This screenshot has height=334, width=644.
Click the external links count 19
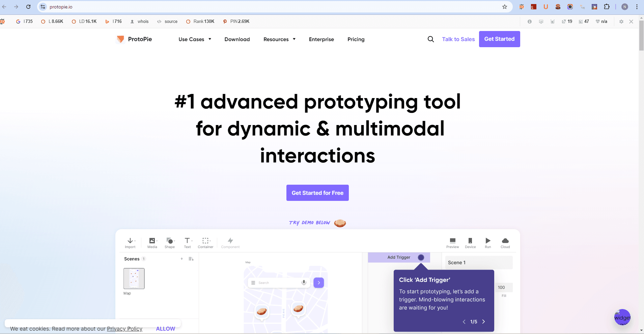click(567, 21)
